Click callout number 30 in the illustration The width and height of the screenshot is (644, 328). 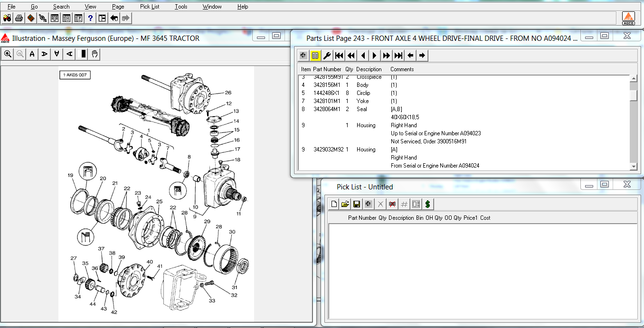(232, 232)
